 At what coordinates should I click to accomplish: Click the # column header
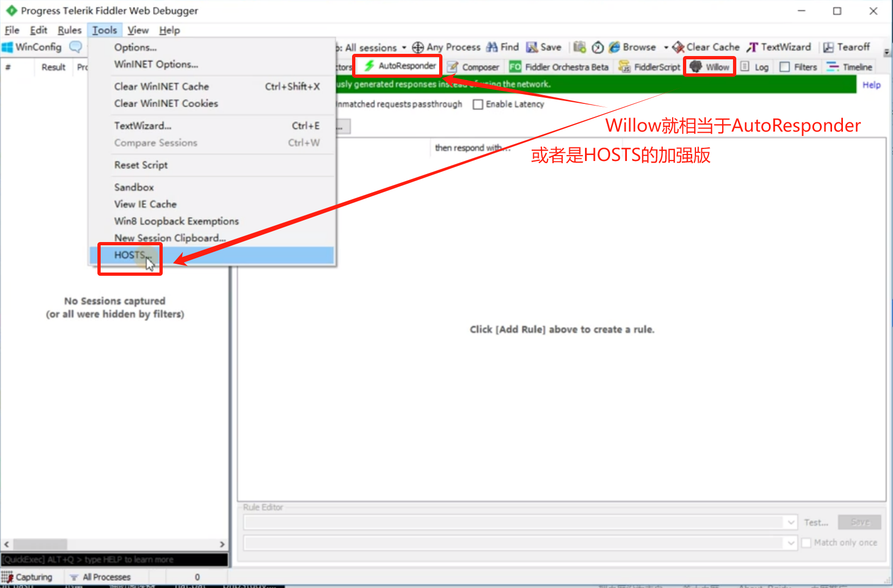(8, 67)
